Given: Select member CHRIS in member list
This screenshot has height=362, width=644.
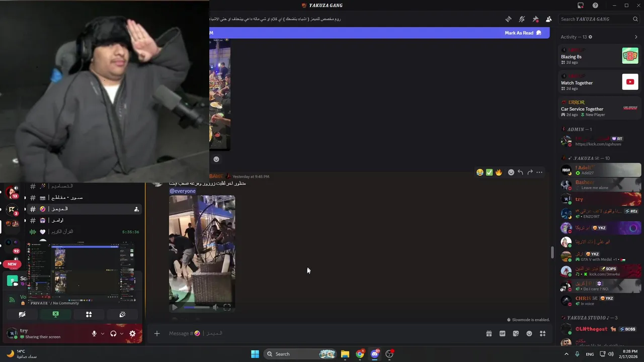Looking at the screenshot, I should coord(600,300).
